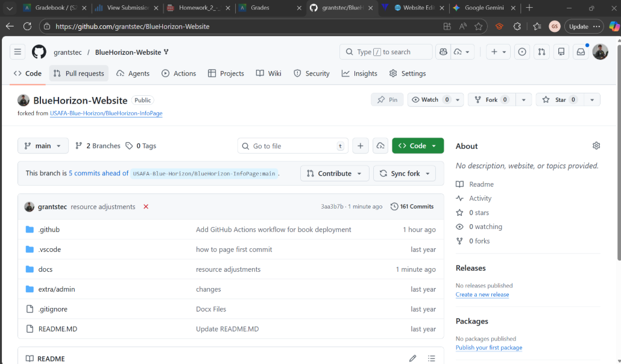
Task: Click the Go to file field
Action: pos(292,146)
